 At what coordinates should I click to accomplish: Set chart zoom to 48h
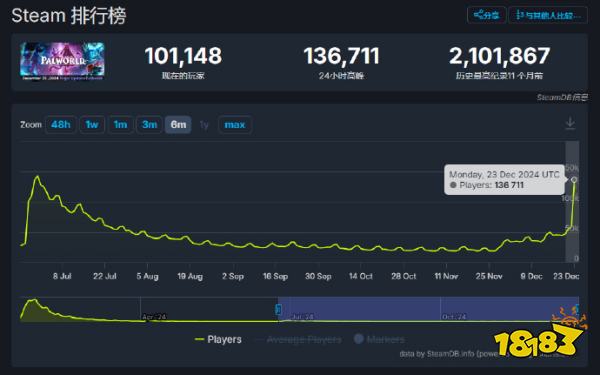pos(60,125)
